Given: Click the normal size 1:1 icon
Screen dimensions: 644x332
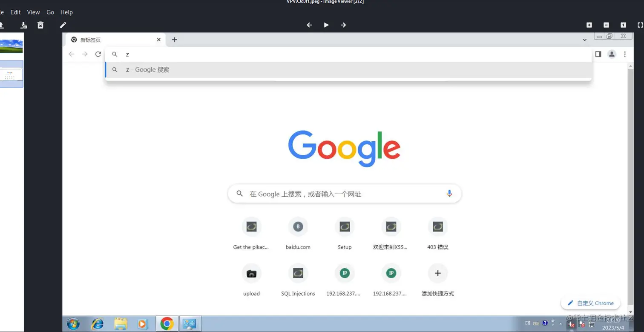Looking at the screenshot, I should point(623,25).
